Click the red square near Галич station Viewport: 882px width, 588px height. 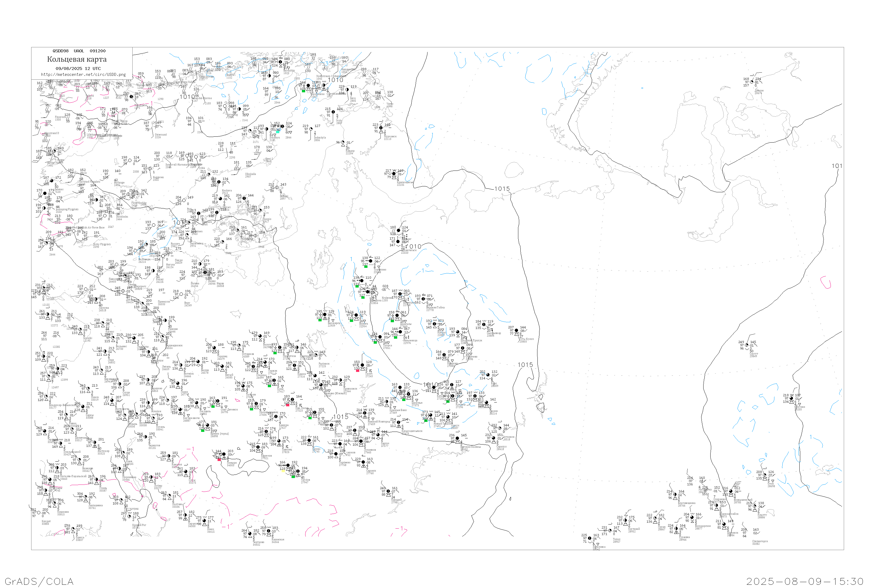tap(358, 370)
